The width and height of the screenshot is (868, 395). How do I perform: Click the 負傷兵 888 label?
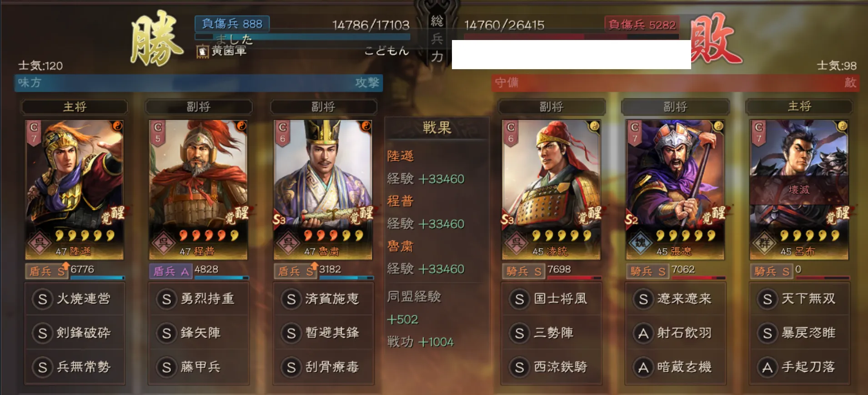click(232, 24)
